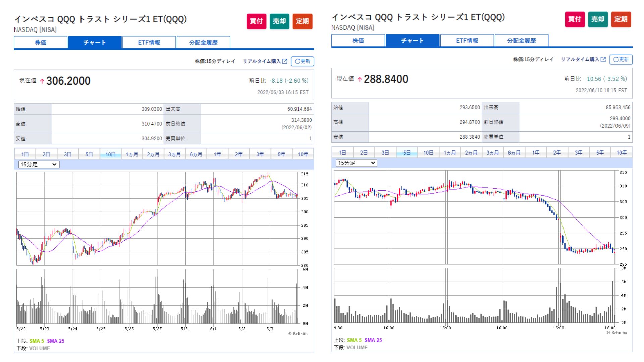Click the 定期 button in right panel
Viewport: 644px width, 362px height.
coord(621,19)
